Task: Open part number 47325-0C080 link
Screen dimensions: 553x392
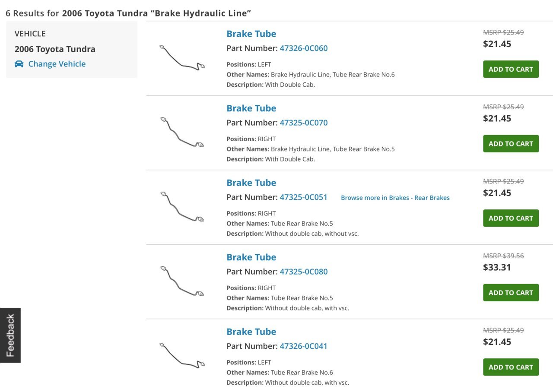Action: (304, 272)
